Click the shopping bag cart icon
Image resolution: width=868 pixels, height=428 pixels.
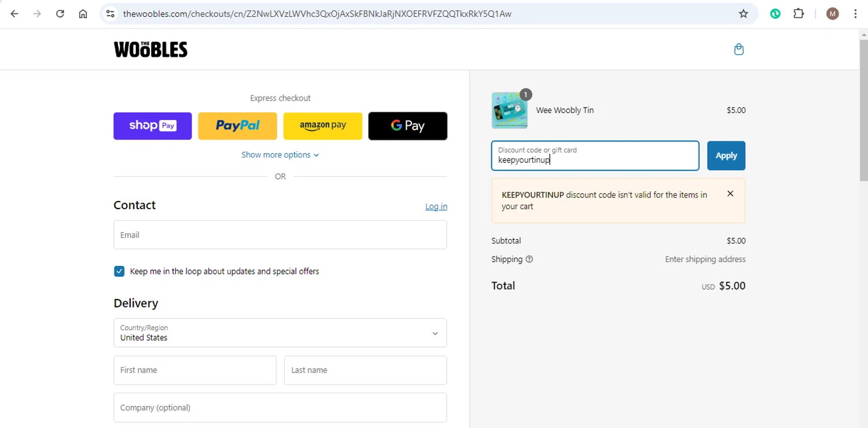coord(738,49)
